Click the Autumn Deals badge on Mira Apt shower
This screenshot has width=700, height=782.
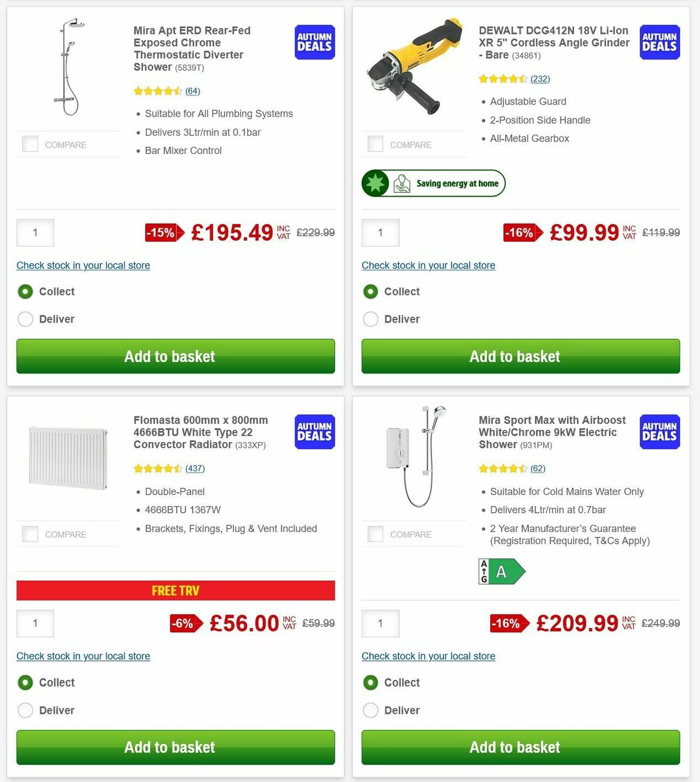314,42
